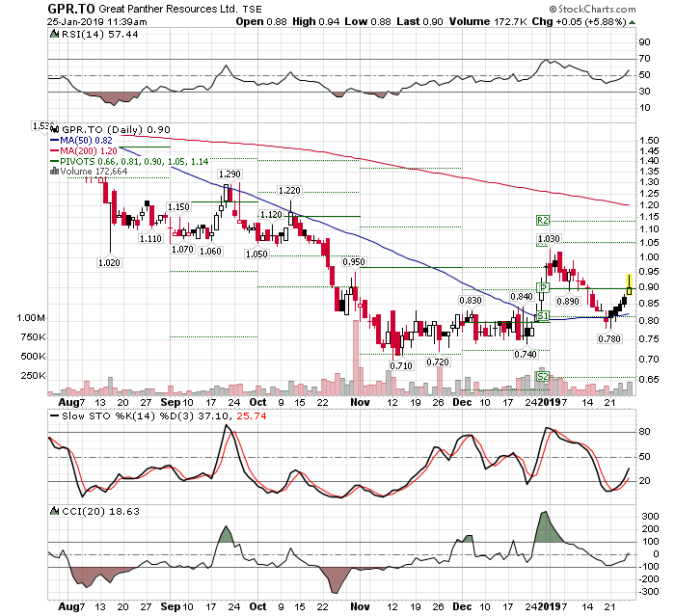Click the 1.00M volume axis label

31,318
